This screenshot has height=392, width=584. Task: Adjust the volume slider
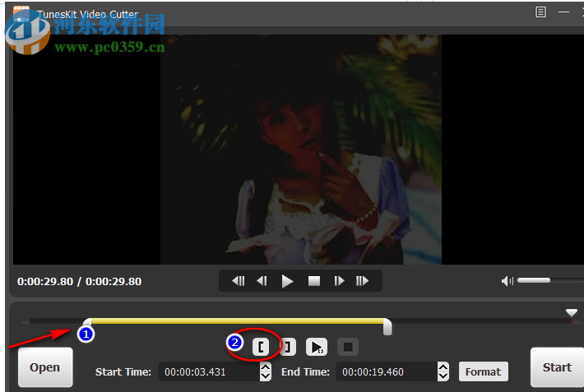click(x=550, y=280)
